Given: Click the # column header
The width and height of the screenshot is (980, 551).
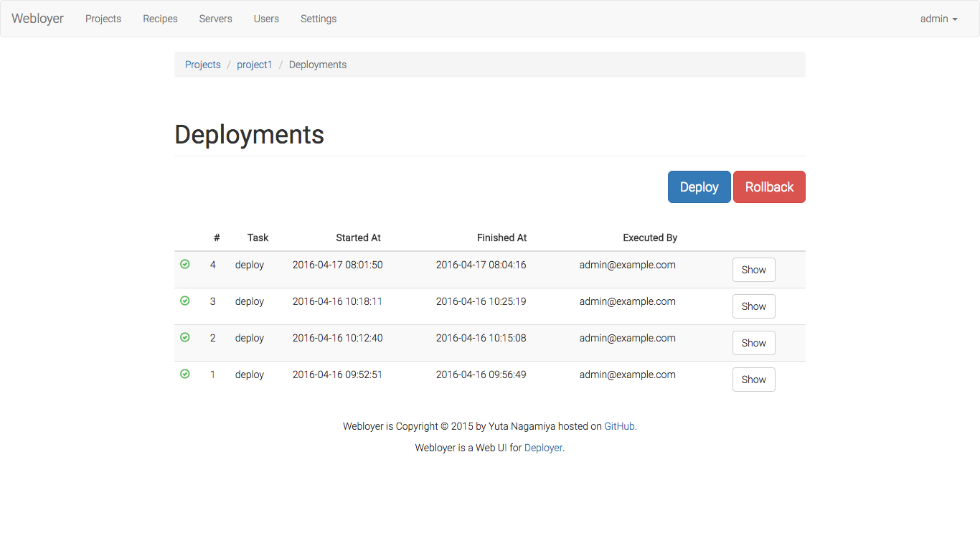Looking at the screenshot, I should pos(217,237).
